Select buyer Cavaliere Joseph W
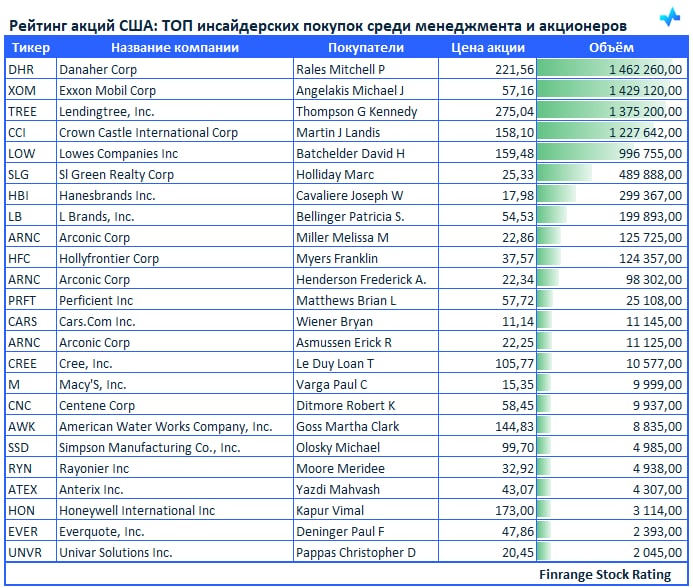The image size is (693, 588). (x=366, y=195)
